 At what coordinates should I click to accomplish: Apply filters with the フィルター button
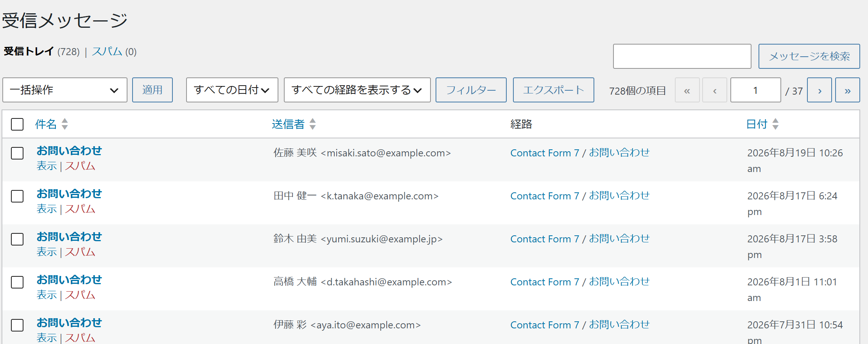pyautogui.click(x=471, y=90)
